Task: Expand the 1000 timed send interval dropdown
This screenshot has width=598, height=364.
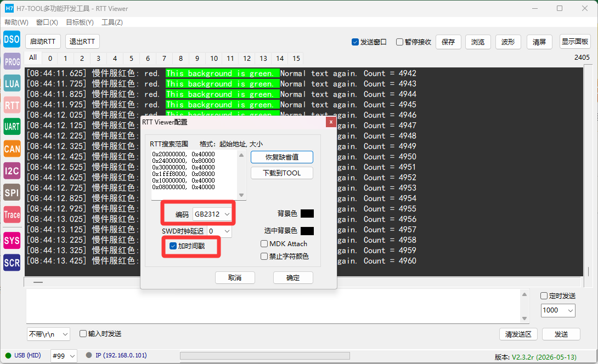Action: point(558,310)
